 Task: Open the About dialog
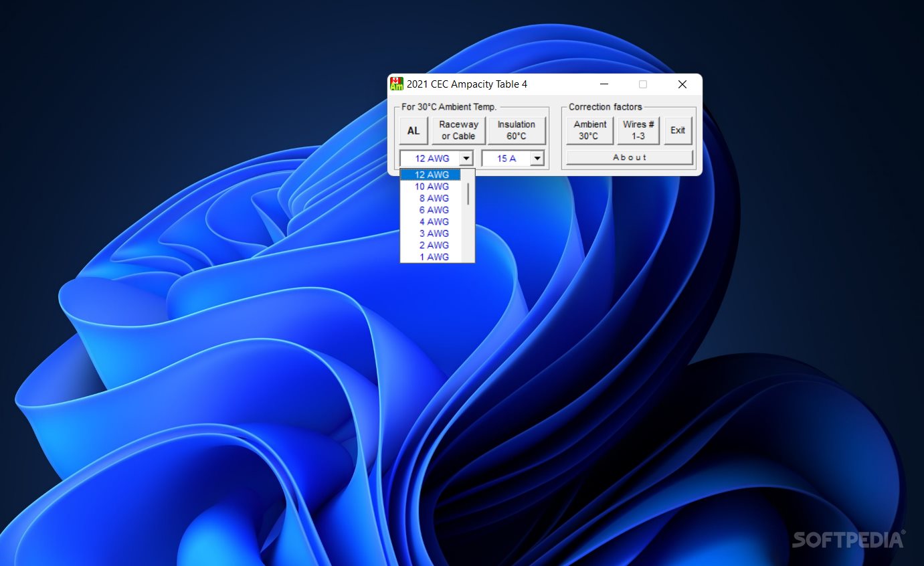point(630,158)
